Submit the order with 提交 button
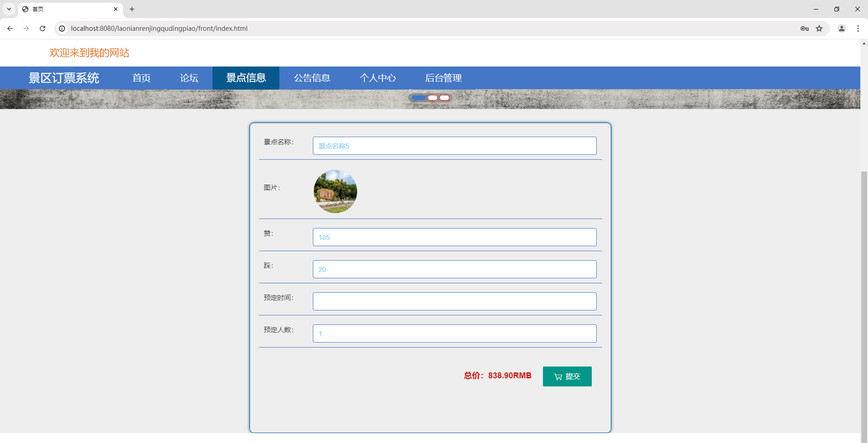 click(x=567, y=376)
